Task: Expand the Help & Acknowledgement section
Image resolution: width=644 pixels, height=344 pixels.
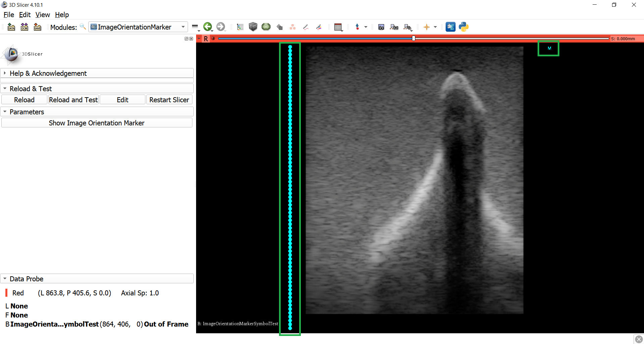Action: tap(48, 73)
